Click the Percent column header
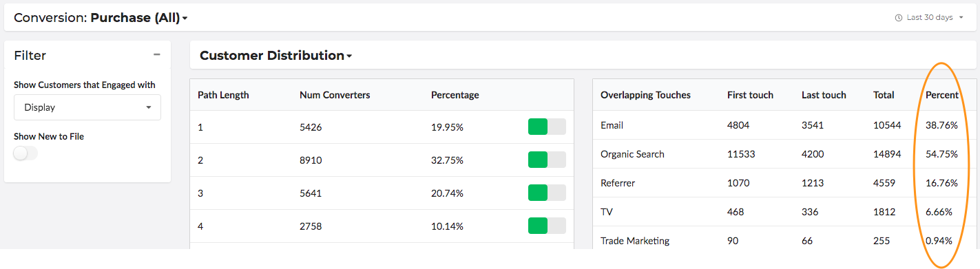 point(942,95)
